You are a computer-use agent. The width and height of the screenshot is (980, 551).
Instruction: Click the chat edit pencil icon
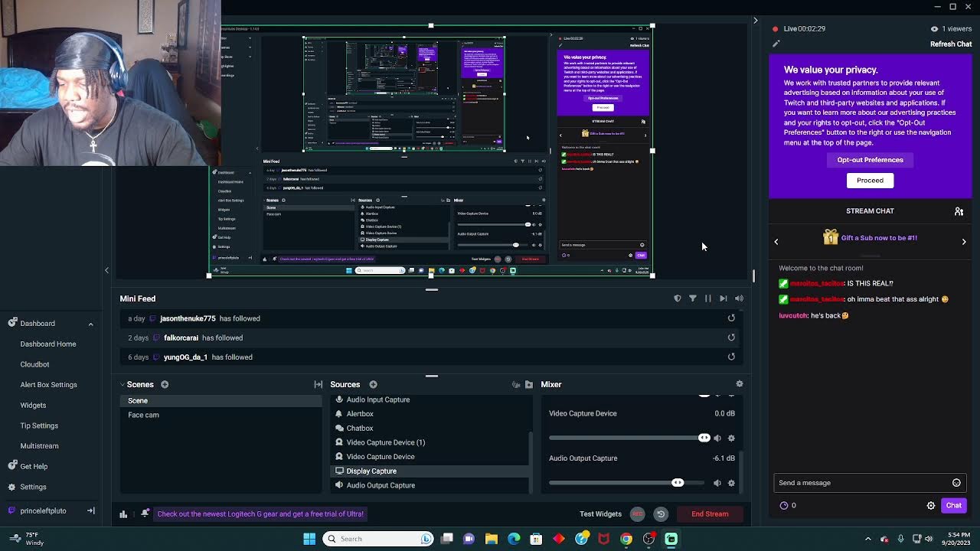point(776,44)
